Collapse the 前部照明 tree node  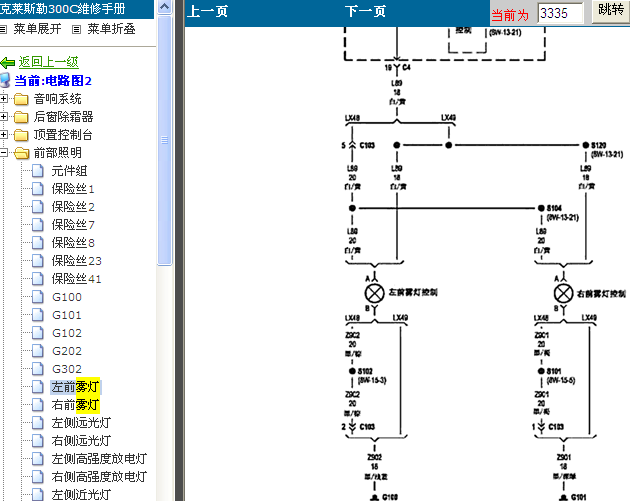coord(3,153)
